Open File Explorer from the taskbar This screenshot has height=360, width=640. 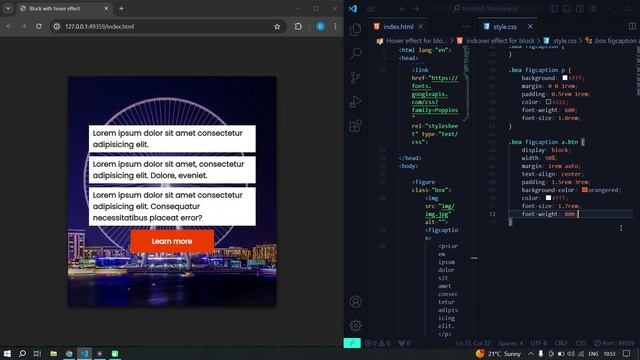click(x=53, y=354)
